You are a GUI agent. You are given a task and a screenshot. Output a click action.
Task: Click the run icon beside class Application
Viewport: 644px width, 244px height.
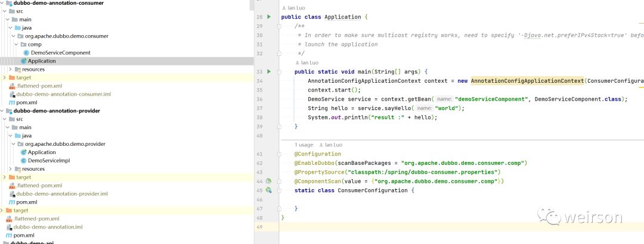click(268, 17)
